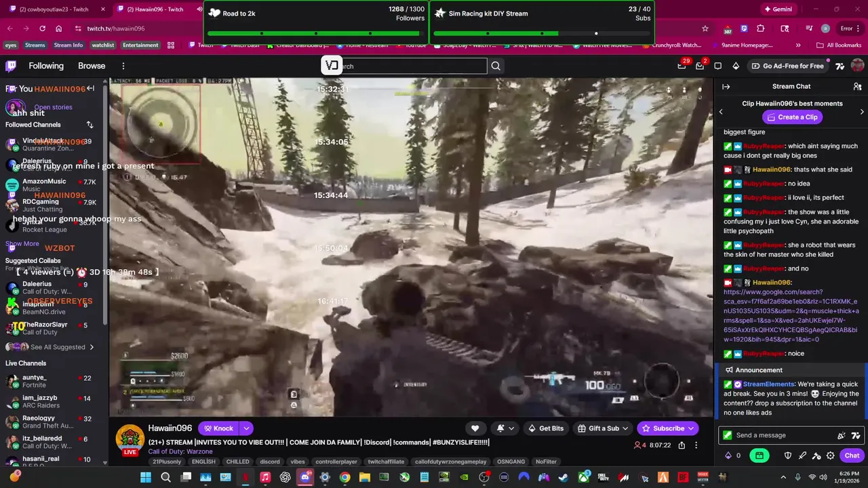The height and width of the screenshot is (488, 868).
Task: Open the Google search link in chat
Action: [791, 315]
